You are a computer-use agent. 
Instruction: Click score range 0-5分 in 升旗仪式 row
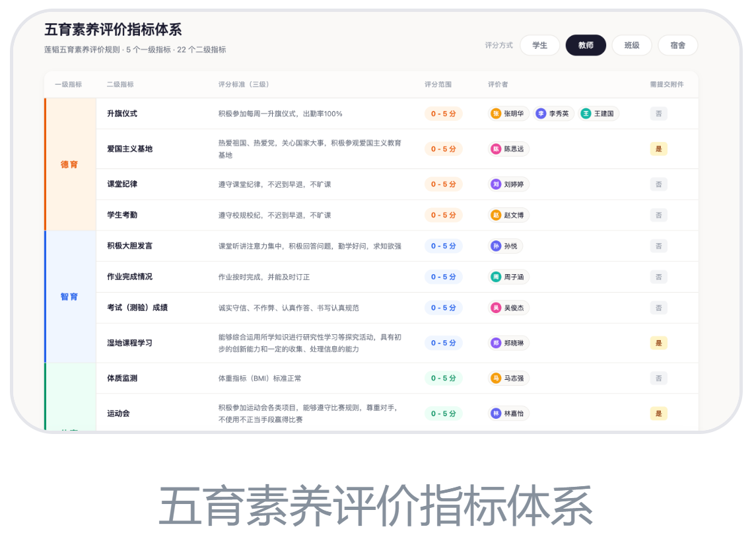pyautogui.click(x=443, y=114)
